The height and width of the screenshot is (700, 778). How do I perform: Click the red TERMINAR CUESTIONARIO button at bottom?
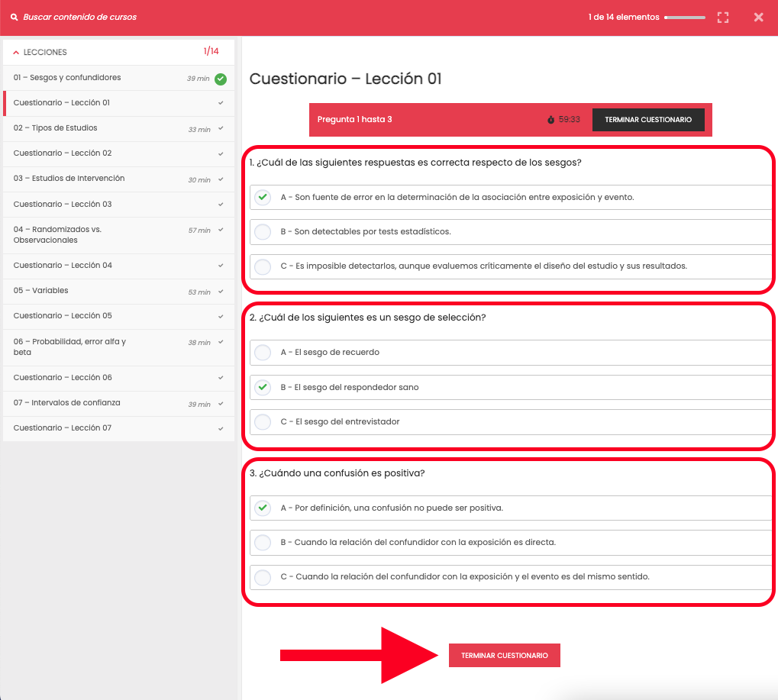pyautogui.click(x=504, y=656)
